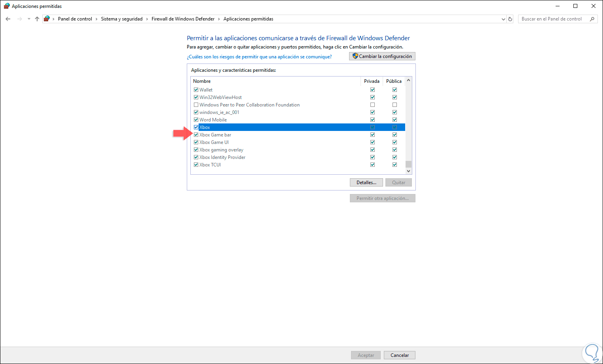
Task: Select the Windows Peer to Peer Collaboration Foundation row
Action: point(298,105)
